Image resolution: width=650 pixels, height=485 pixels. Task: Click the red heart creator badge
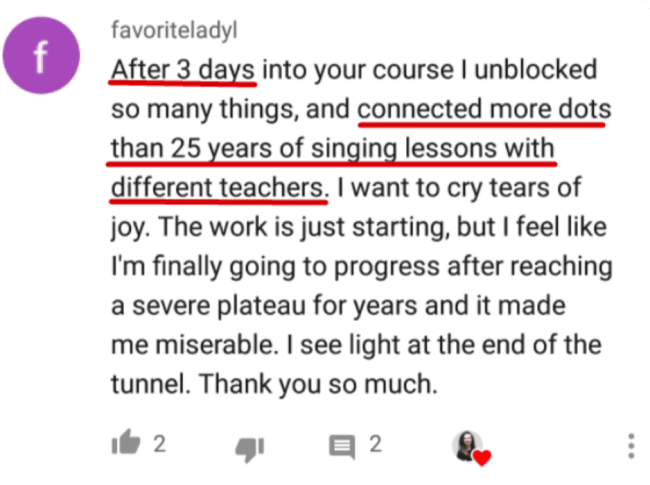[x=482, y=458]
